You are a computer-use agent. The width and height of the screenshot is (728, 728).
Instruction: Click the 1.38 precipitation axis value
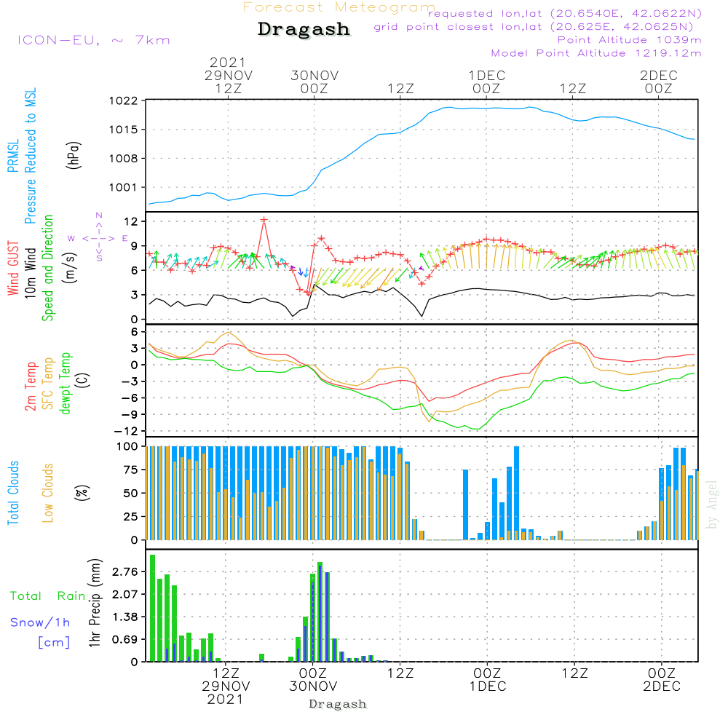(x=125, y=617)
